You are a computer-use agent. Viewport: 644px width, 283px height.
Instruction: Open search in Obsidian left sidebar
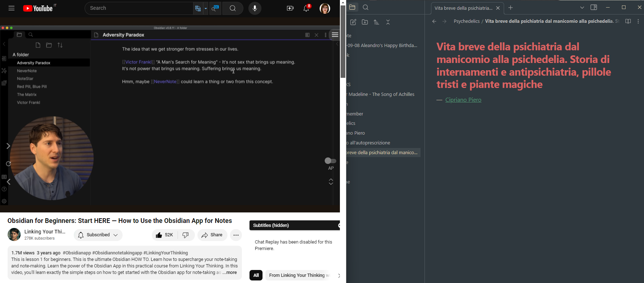(366, 7)
